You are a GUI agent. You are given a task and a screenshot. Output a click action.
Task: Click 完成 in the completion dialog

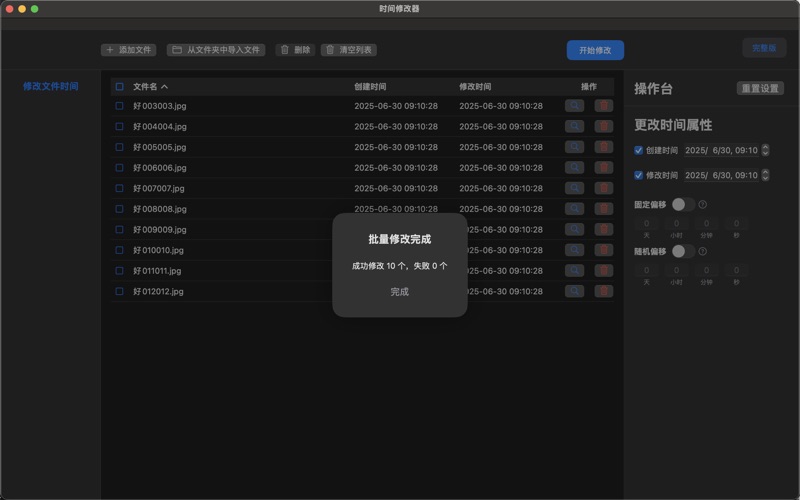pos(400,292)
